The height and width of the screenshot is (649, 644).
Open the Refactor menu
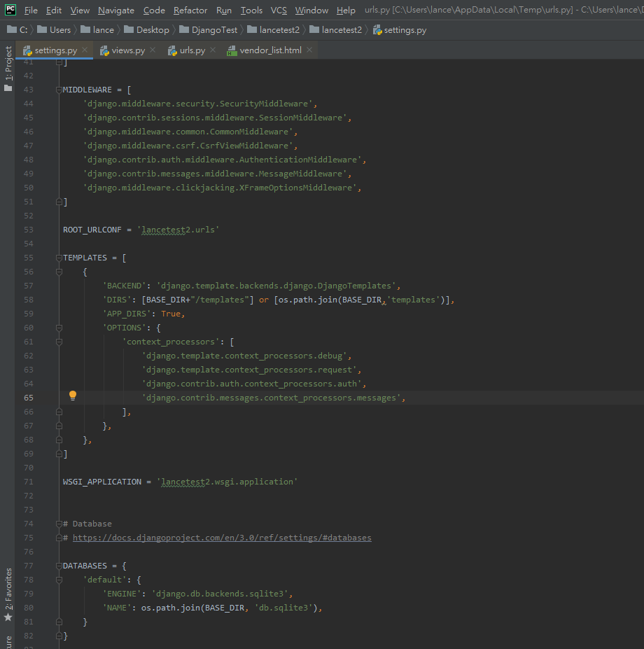(x=190, y=11)
